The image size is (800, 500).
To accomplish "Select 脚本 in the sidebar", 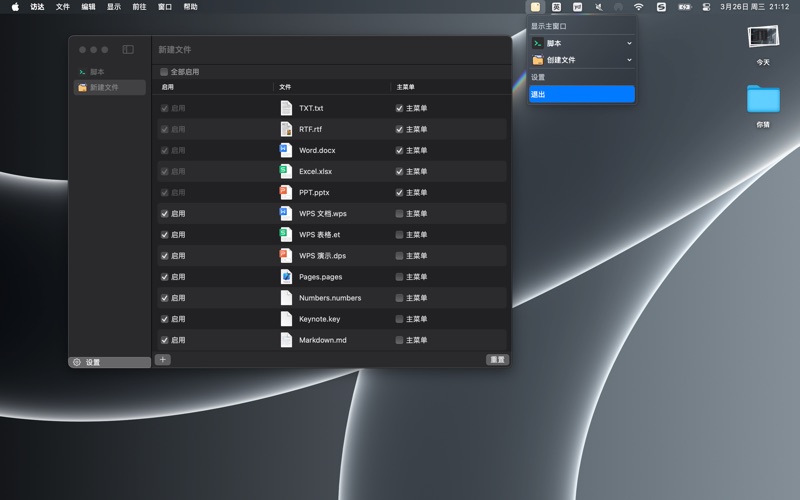I will click(x=97, y=72).
